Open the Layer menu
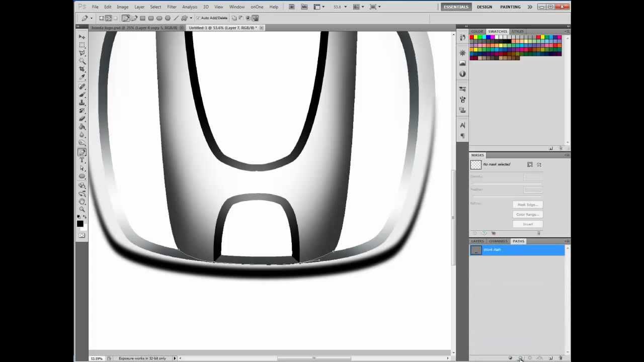The height and width of the screenshot is (362, 644). pos(139,7)
